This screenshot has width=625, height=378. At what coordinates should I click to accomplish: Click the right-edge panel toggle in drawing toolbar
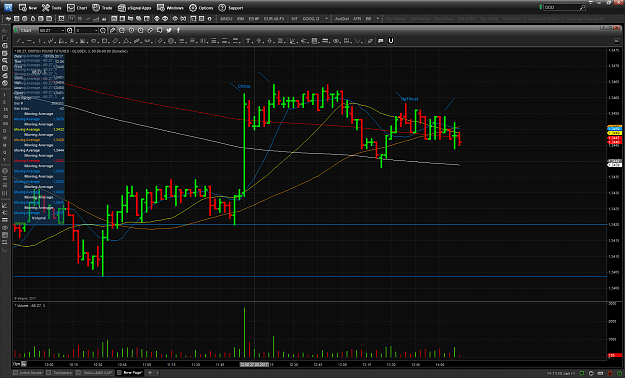pos(617,41)
